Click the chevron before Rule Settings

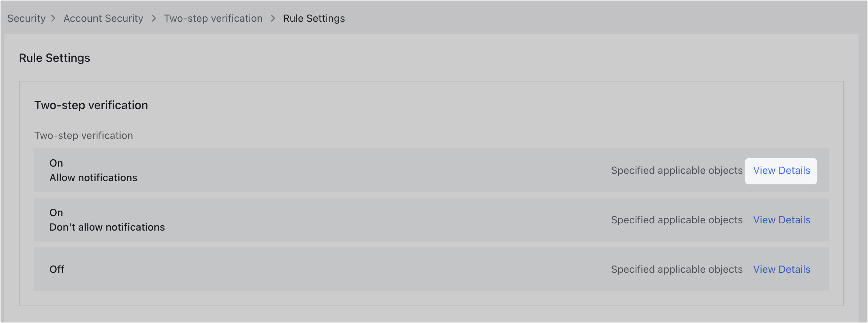(272, 18)
